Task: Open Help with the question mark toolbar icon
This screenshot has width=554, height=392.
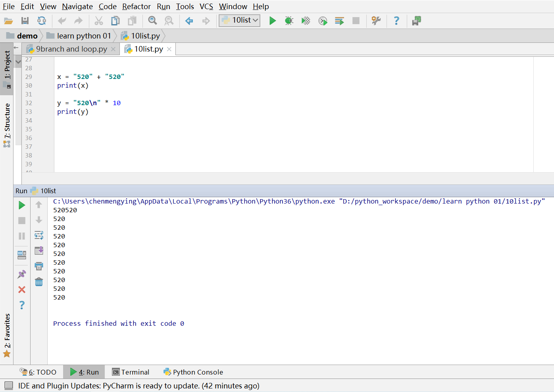Action: (396, 21)
